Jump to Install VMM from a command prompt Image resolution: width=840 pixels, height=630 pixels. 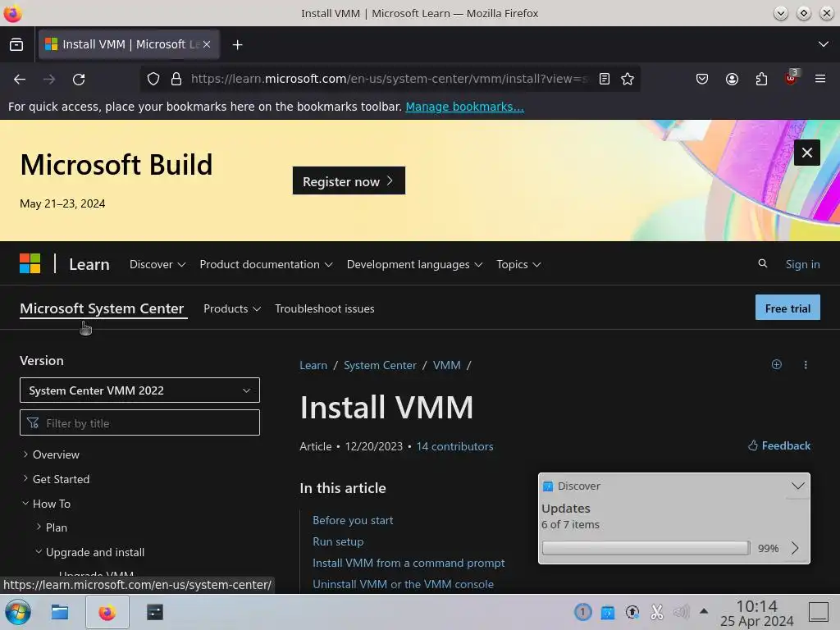(409, 563)
